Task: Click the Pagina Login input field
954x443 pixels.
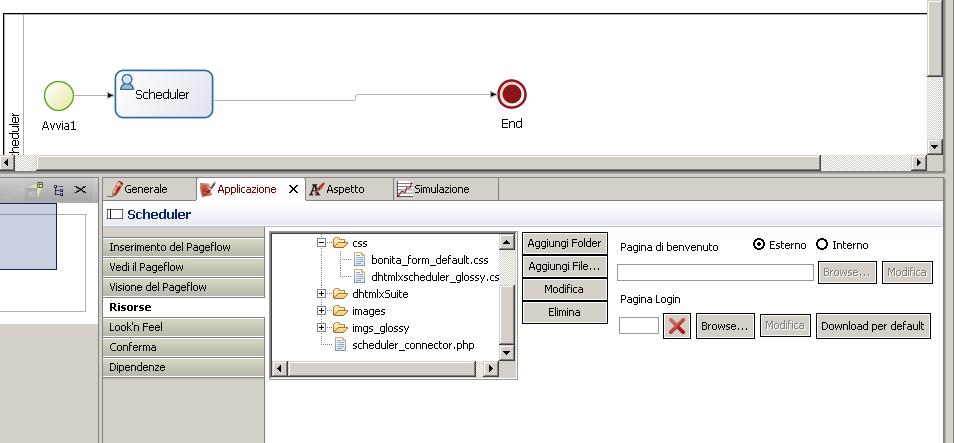Action: (x=639, y=326)
